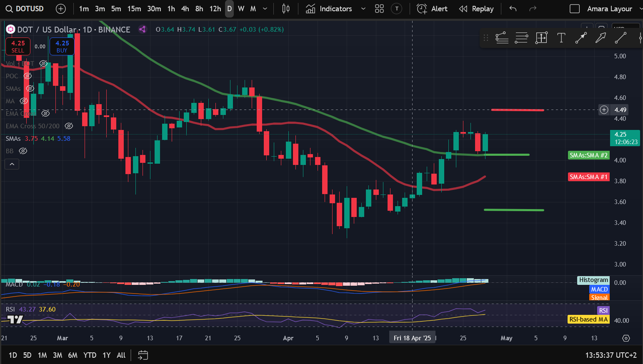Click the TradingView logo watermark
The image size is (643, 364).
(x=15, y=320)
